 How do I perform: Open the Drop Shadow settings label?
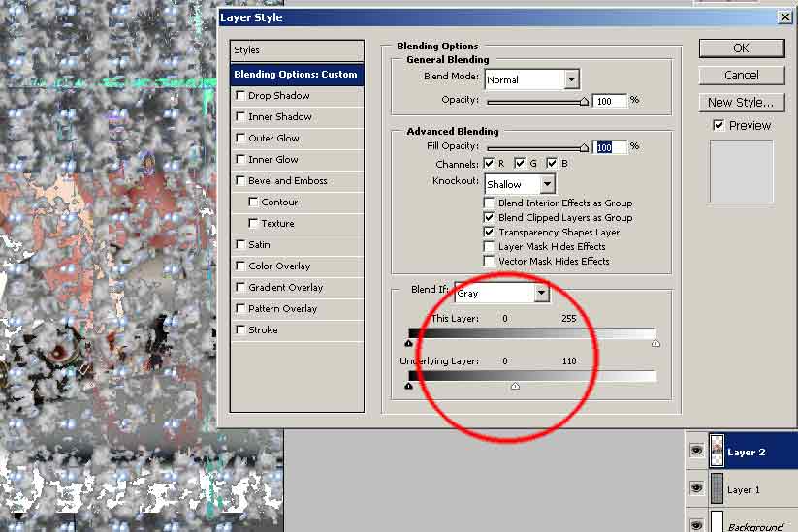click(279, 96)
